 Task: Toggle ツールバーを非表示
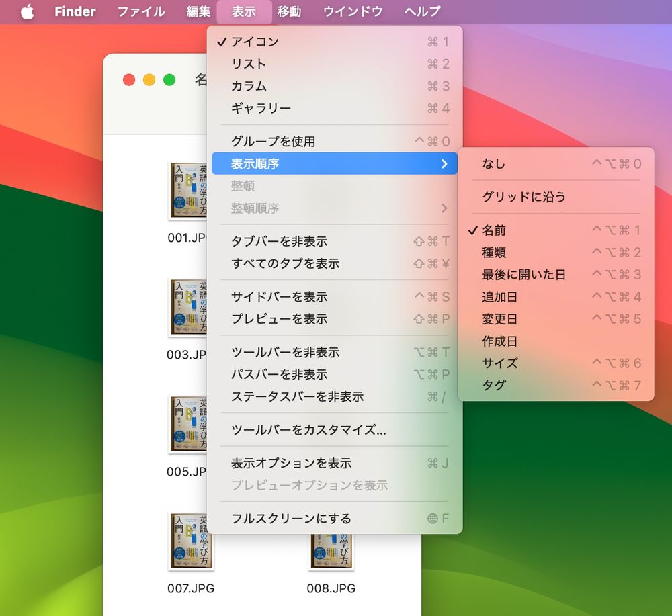point(335,352)
